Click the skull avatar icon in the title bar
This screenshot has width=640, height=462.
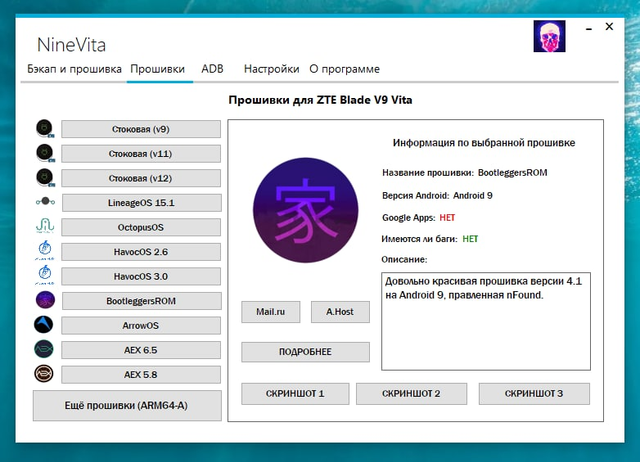pos(549,36)
